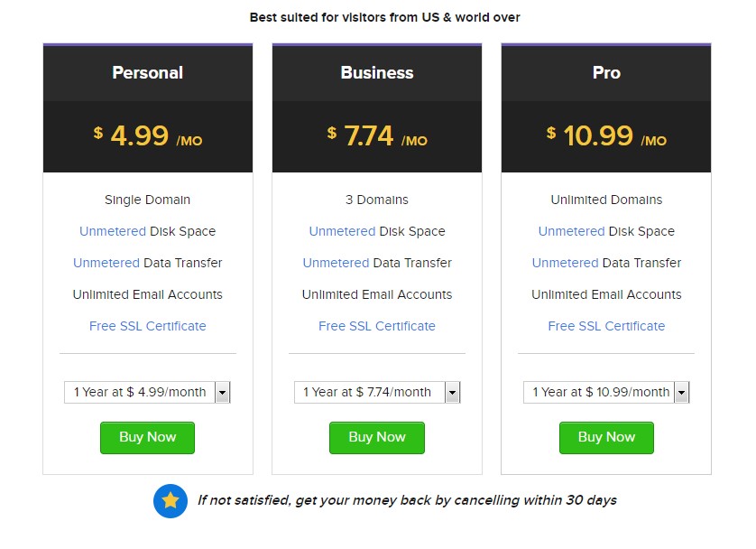Select the Pro plan header
The width and height of the screenshot is (756, 549).
pos(606,73)
